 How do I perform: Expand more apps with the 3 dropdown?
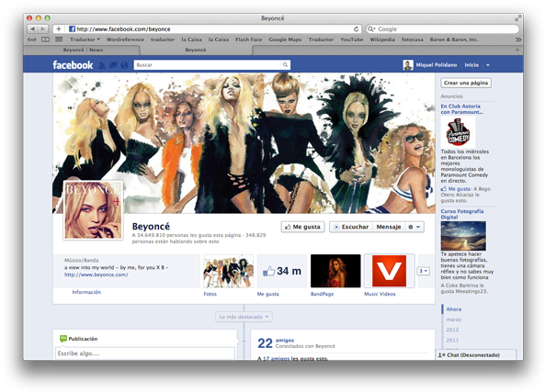pyautogui.click(x=424, y=271)
